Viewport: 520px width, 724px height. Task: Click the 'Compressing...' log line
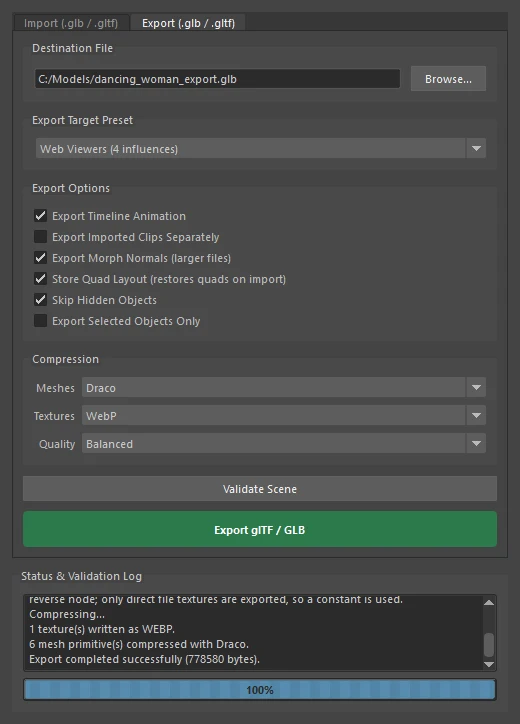pyautogui.click(x=67, y=614)
